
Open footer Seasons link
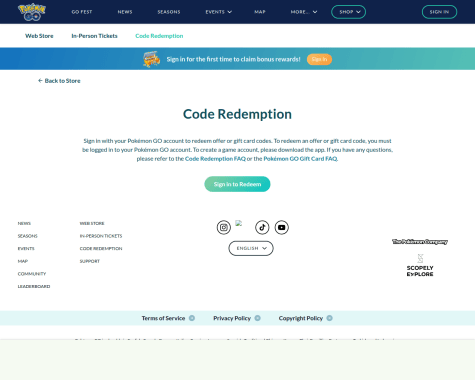pos(28,236)
